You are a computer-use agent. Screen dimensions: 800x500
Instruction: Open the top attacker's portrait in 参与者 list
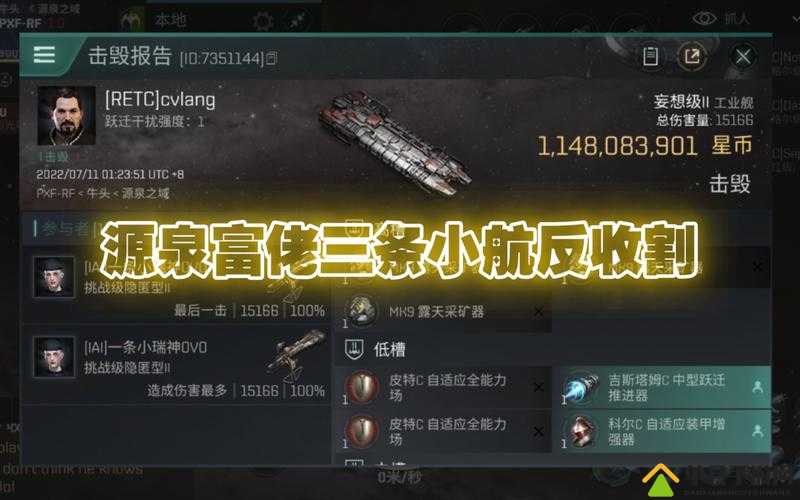54,277
